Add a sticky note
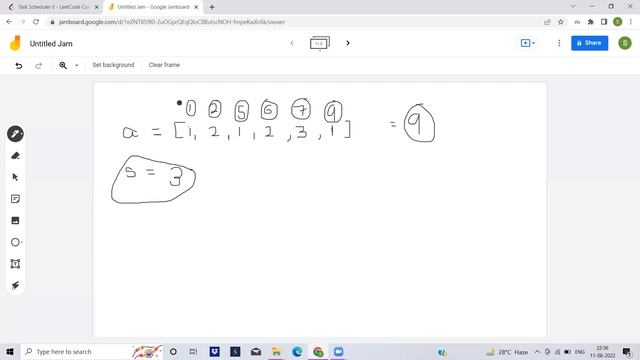Screen dimensions: 640x360 (15, 199)
